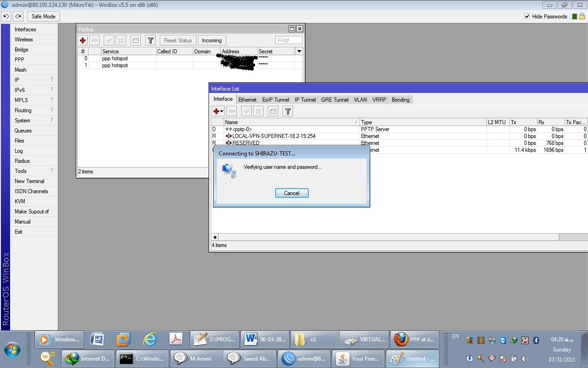Open Wireless from the sidebar menu

33,39
